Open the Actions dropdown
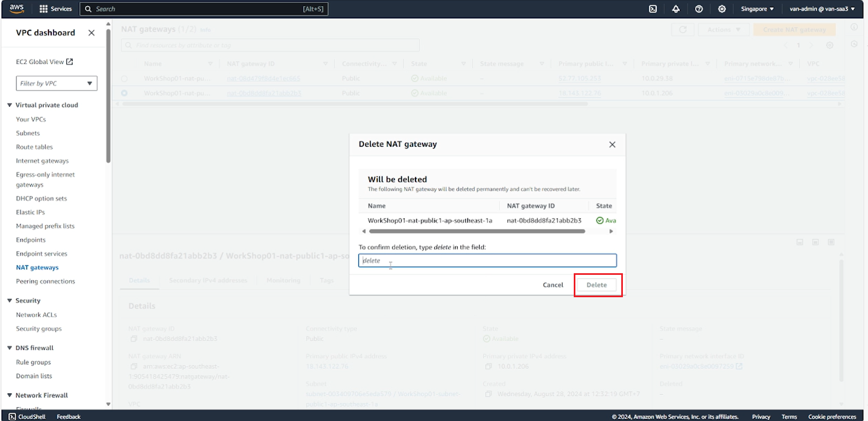The width and height of the screenshot is (868, 421). [724, 29]
